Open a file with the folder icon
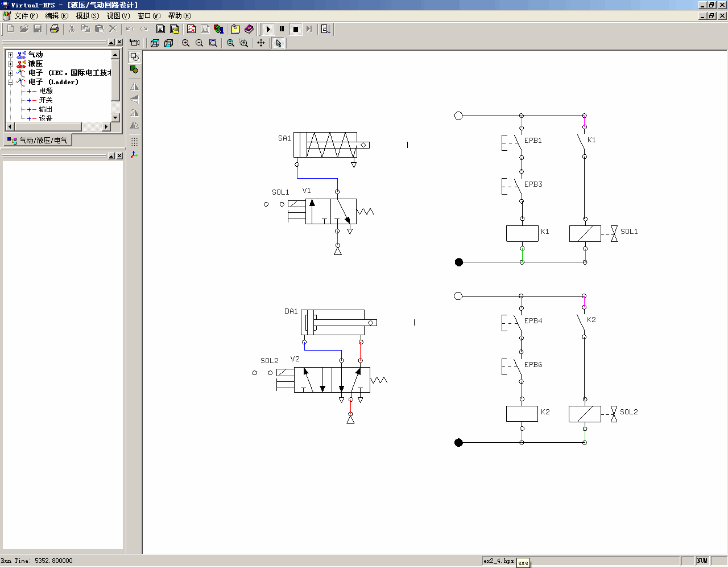Viewport: 728px width, 568px height. pyautogui.click(x=24, y=29)
